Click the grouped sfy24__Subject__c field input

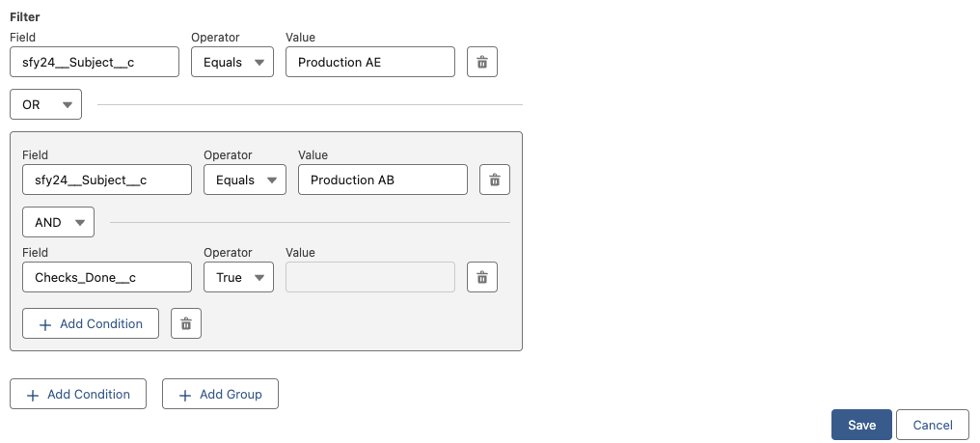[106, 180]
